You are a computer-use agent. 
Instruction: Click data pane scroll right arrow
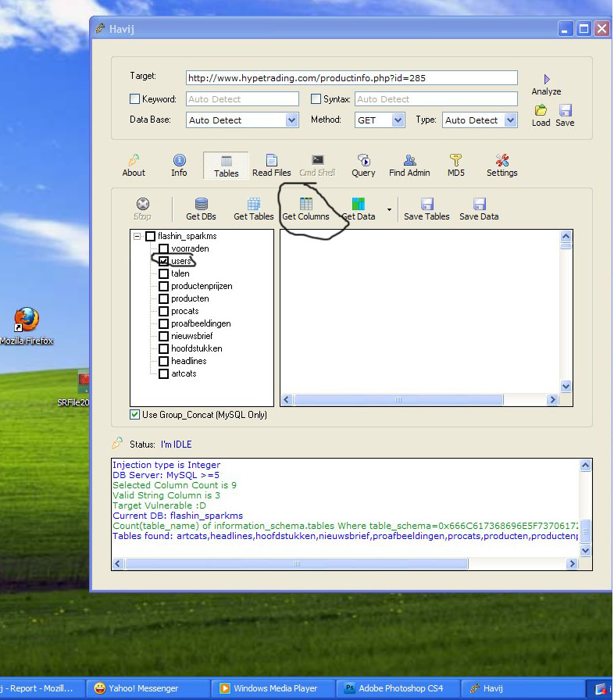point(553,399)
